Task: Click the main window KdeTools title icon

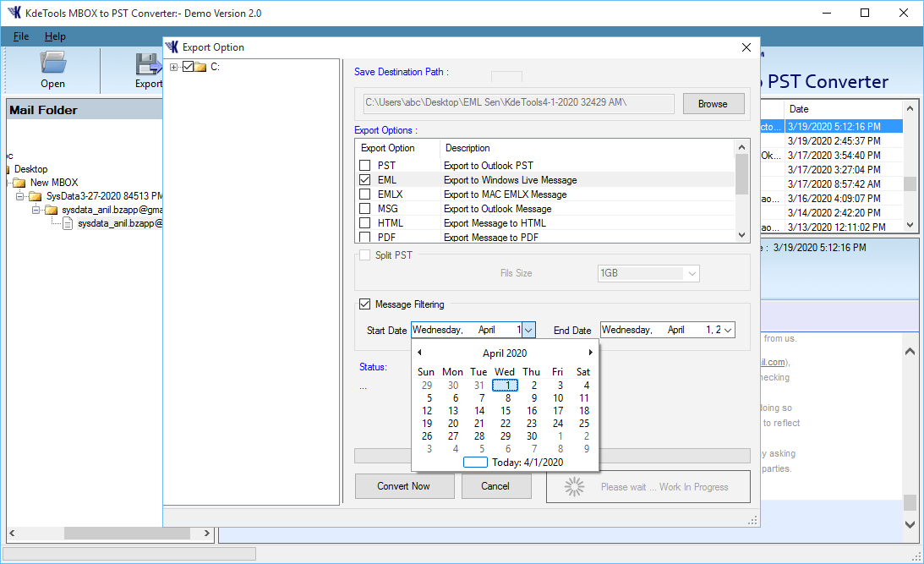Action: click(14, 13)
